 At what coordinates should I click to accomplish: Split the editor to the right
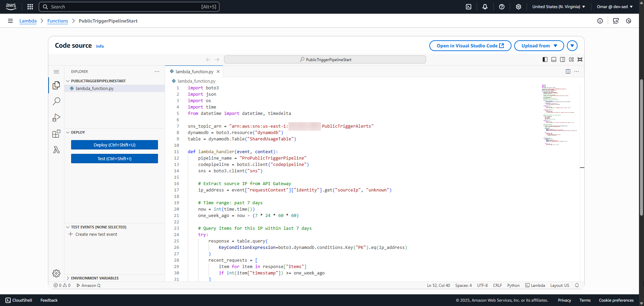tap(568, 71)
